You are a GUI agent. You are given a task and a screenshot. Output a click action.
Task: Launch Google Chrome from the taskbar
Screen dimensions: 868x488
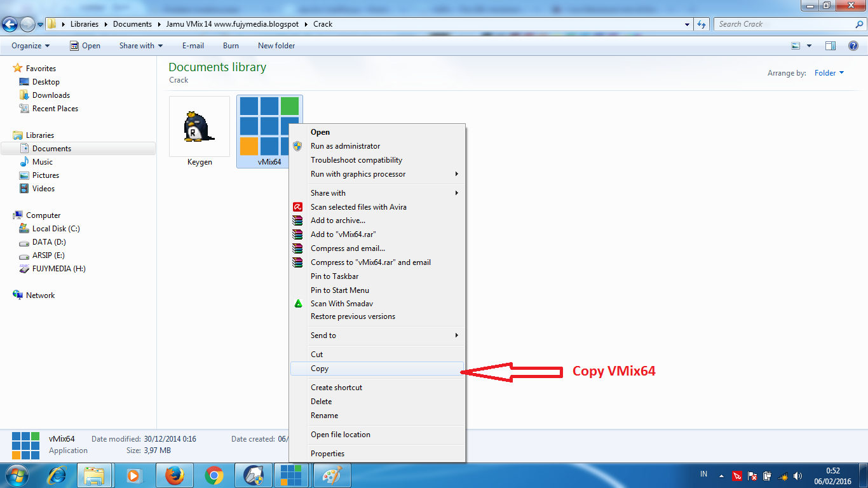(x=214, y=475)
